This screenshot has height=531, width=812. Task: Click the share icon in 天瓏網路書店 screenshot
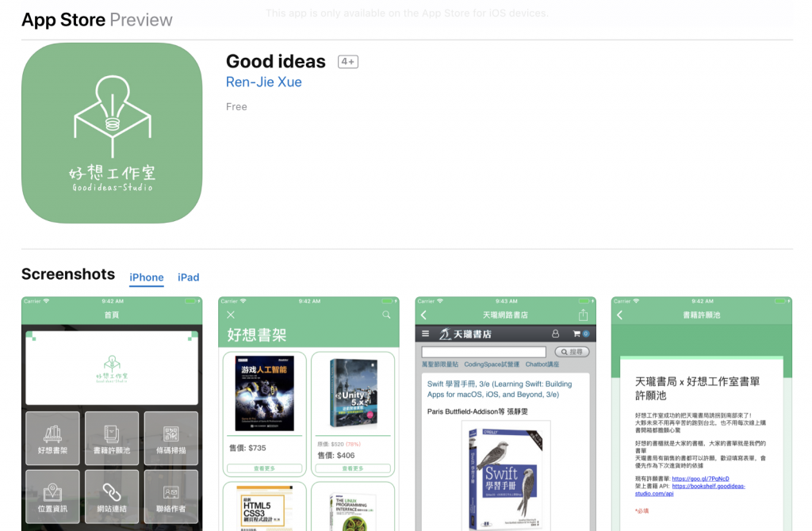(583, 315)
